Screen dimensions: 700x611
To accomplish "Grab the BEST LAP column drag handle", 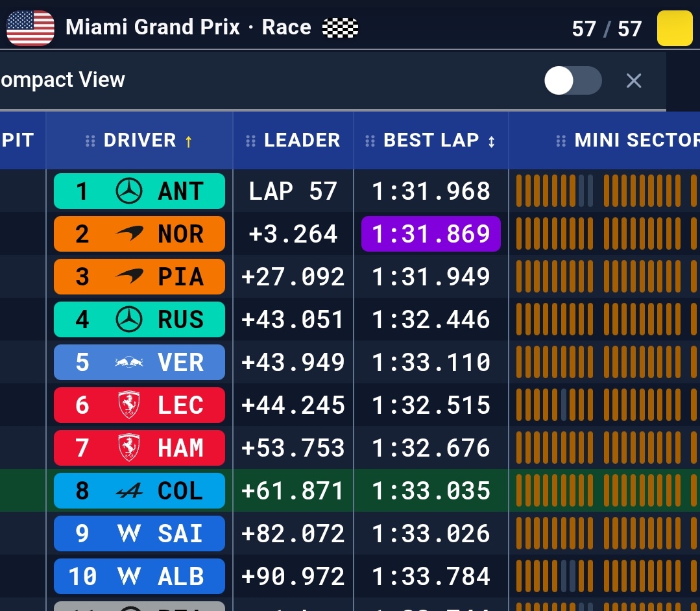I will [370, 141].
